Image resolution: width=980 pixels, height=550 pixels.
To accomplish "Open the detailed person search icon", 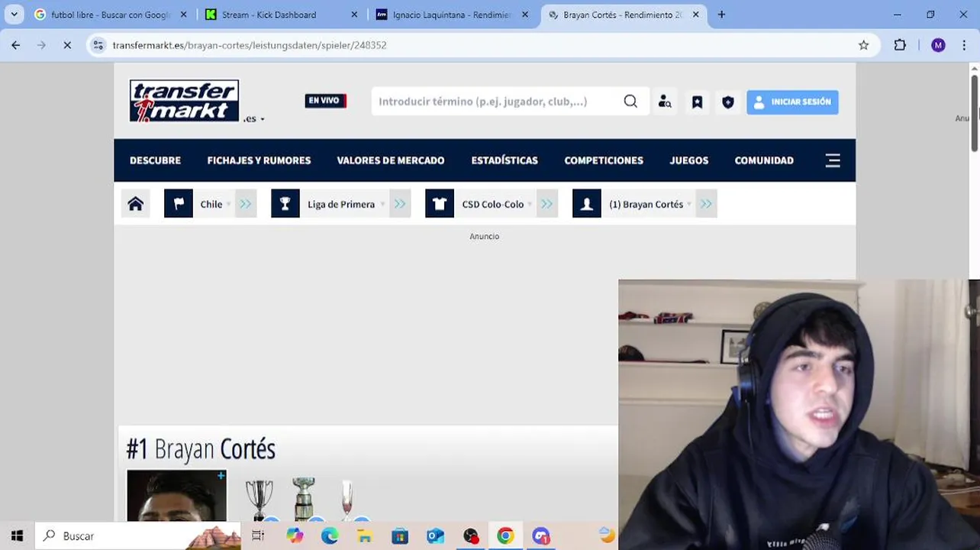I will (x=665, y=102).
